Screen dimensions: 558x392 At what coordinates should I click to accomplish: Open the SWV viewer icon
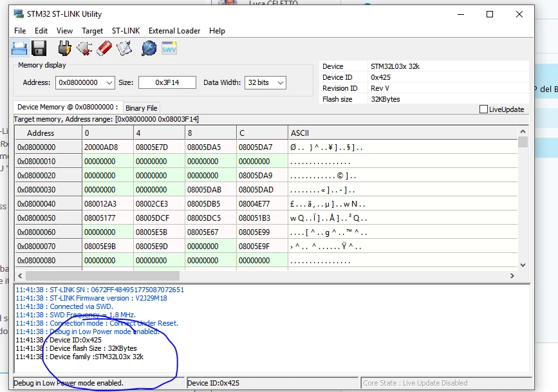169,48
